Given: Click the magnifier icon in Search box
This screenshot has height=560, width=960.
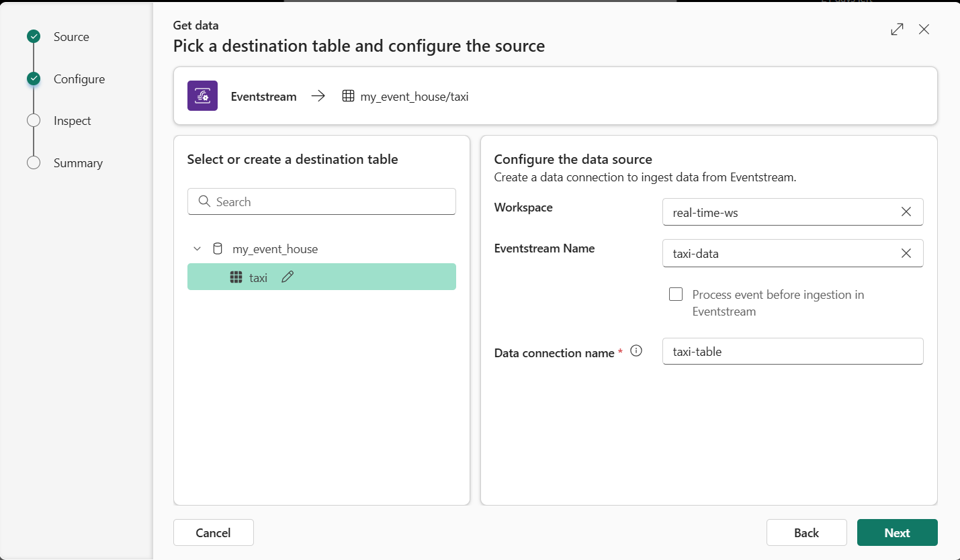Looking at the screenshot, I should click(205, 201).
